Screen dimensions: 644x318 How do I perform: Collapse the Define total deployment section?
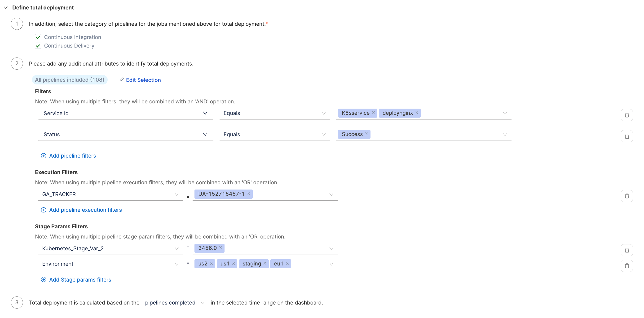tap(5, 8)
